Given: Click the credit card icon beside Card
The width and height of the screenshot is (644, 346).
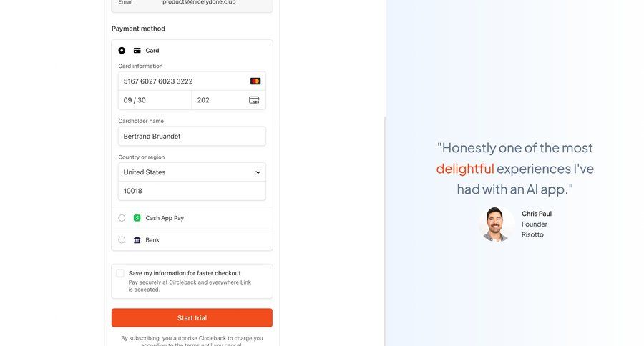Looking at the screenshot, I should pos(137,51).
